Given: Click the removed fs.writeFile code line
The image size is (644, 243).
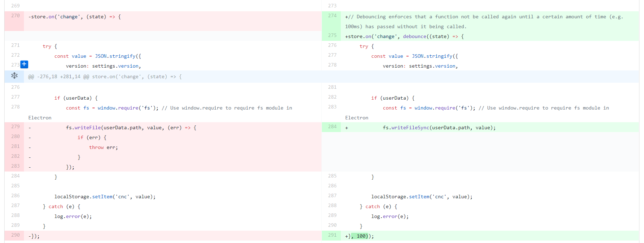Looking at the screenshot, I should [x=131, y=128].
